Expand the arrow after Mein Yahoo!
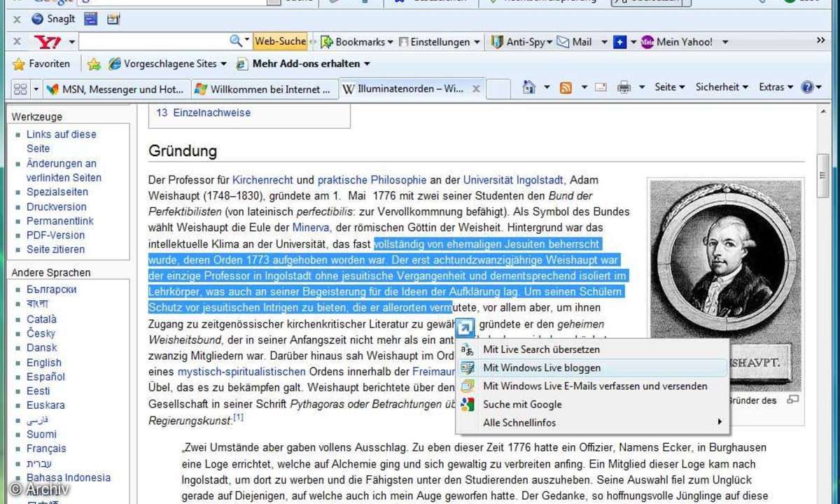The height and width of the screenshot is (504, 840). coord(725,42)
